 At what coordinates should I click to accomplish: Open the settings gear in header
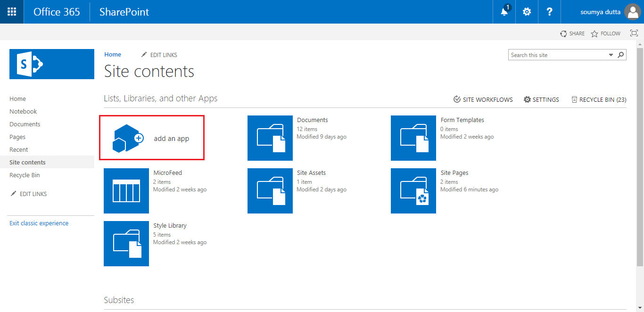(527, 12)
